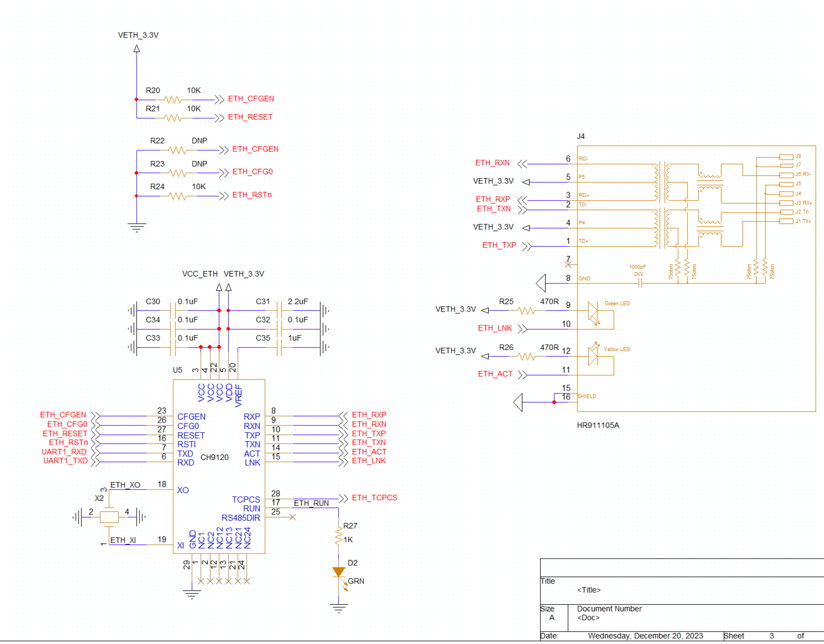This screenshot has width=824, height=644.
Task: Click the R22 resistor symbol
Action: [178, 150]
